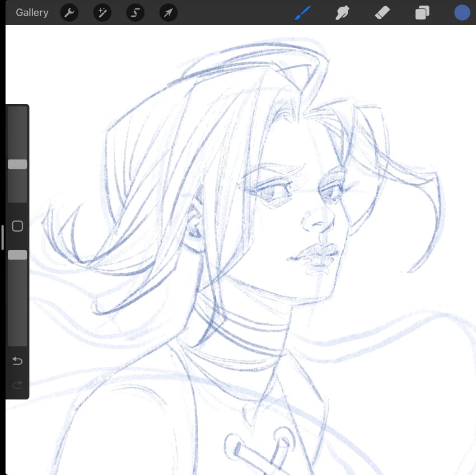Image resolution: width=476 pixels, height=475 pixels.
Task: Click the brush size slider handle
Action: click(x=17, y=164)
